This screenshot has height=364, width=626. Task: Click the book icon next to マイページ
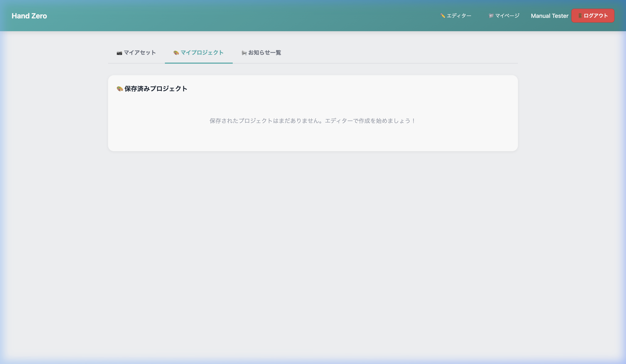point(491,16)
